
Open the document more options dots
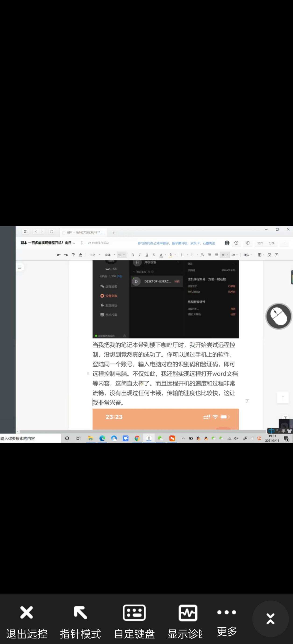click(284, 243)
